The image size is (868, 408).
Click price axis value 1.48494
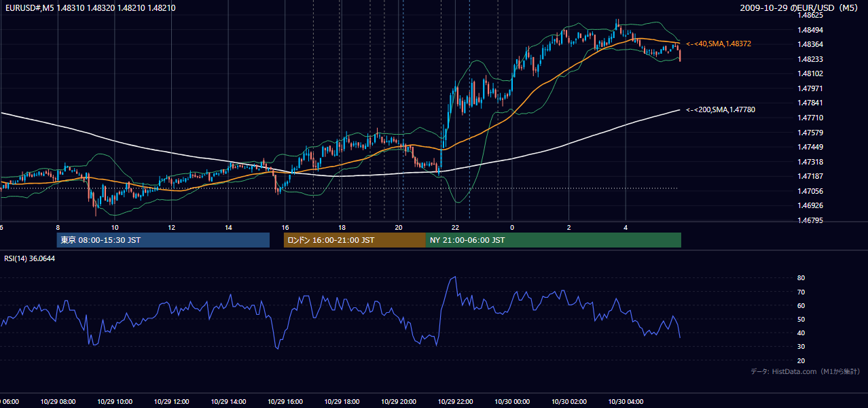[812, 30]
